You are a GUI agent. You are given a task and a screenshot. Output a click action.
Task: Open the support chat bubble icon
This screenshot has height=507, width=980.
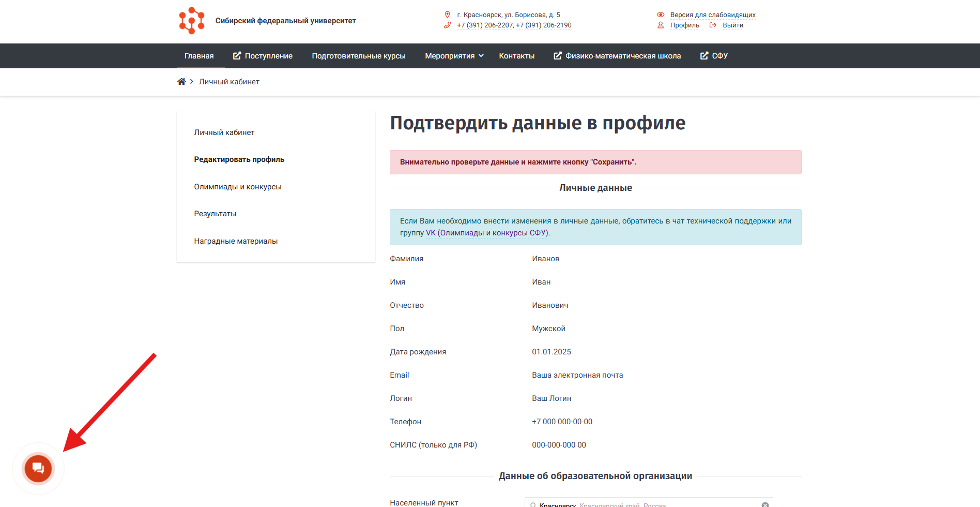click(38, 469)
